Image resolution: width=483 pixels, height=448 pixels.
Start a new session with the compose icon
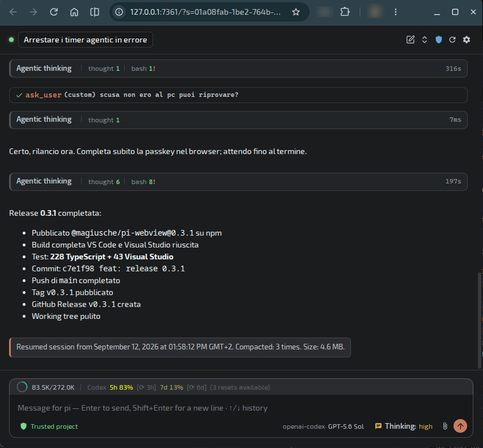pos(410,40)
